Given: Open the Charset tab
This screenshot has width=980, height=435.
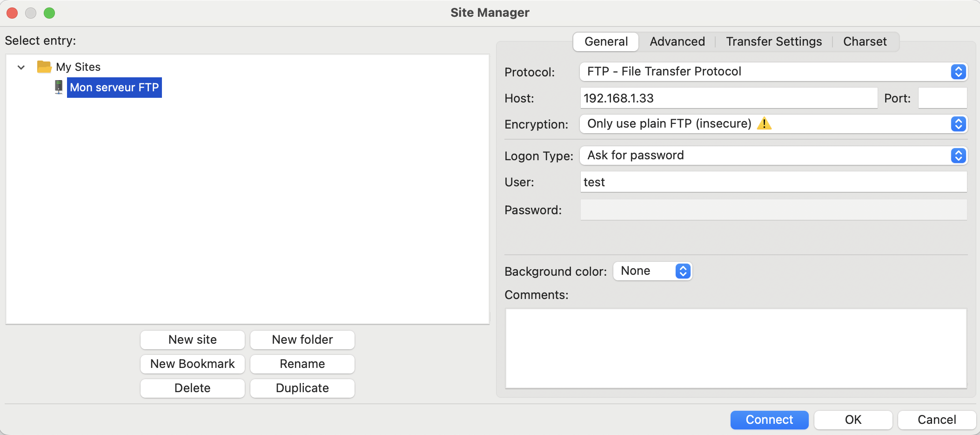Looking at the screenshot, I should [x=865, y=41].
